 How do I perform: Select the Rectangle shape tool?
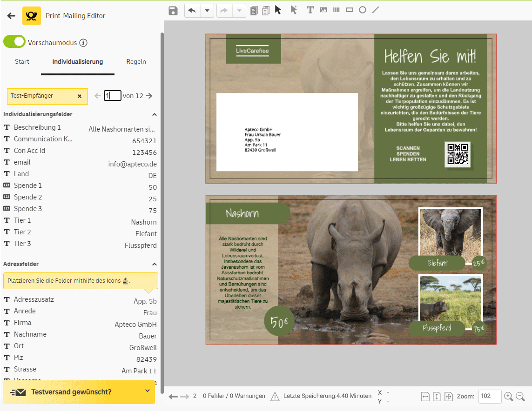(350, 10)
